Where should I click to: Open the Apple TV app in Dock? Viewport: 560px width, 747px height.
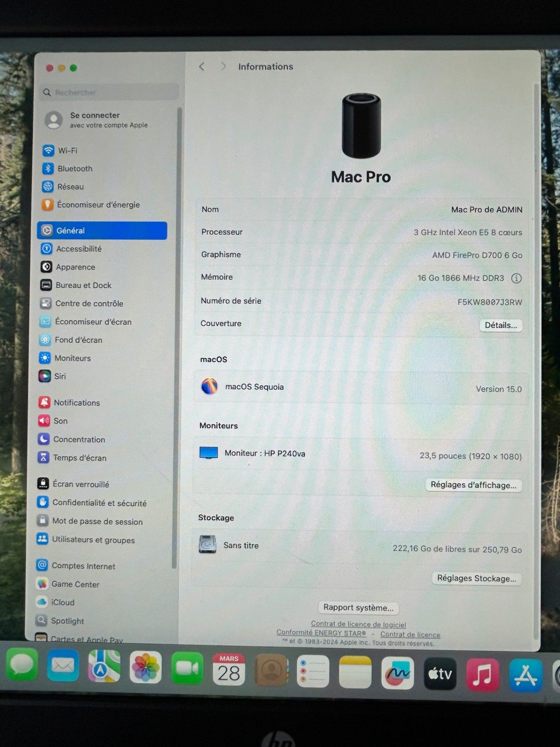coord(440,674)
